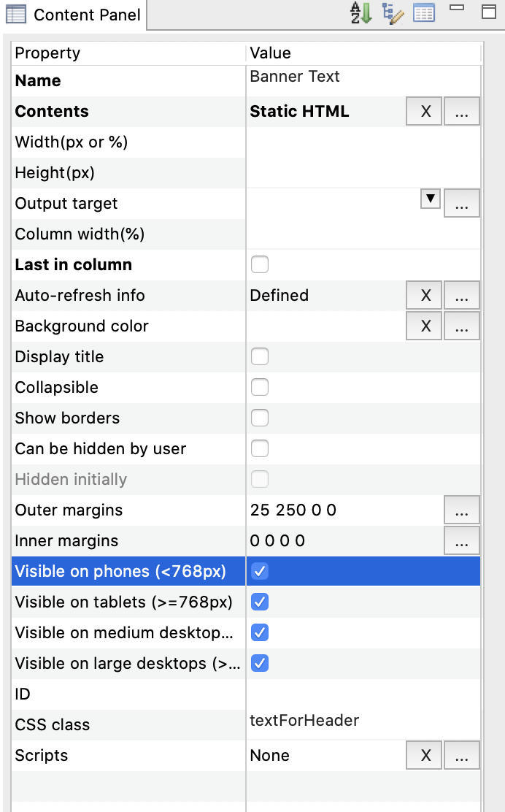Open the Contents editor ellipsis button
Viewport: 505px width, 812px height.
462,111
